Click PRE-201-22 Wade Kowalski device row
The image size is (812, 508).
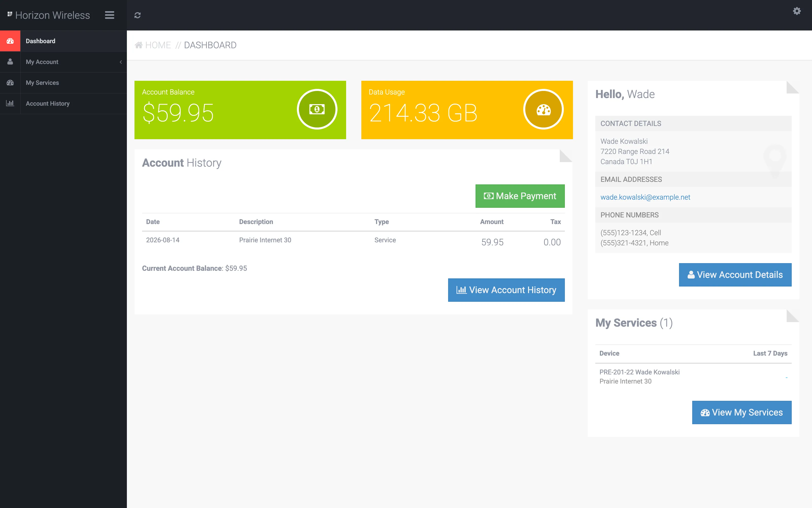coord(639,372)
